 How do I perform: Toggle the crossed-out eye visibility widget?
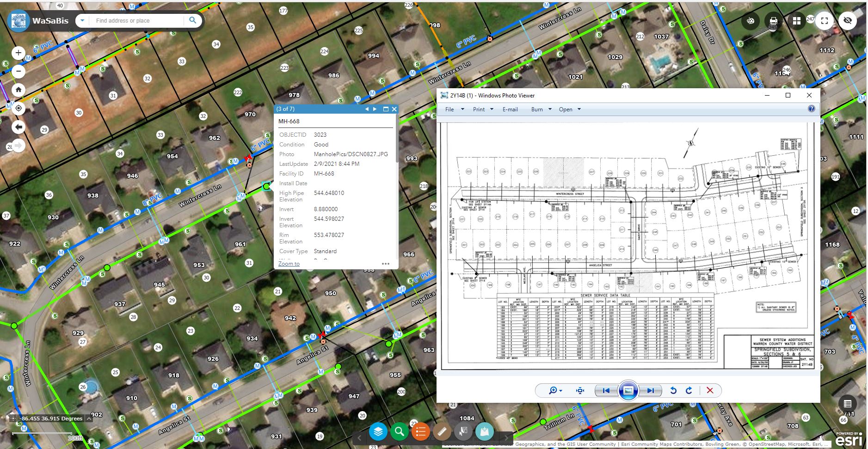pos(847,21)
